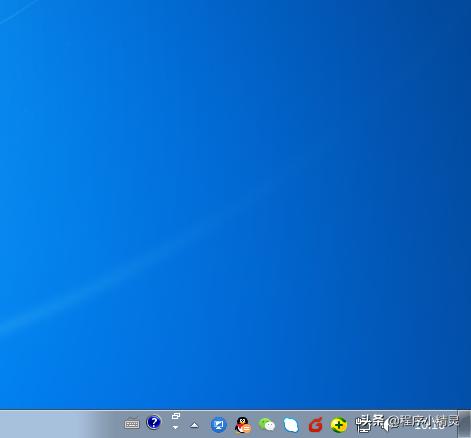
Task: Open the QQ penguin tray icon
Action: (x=243, y=425)
